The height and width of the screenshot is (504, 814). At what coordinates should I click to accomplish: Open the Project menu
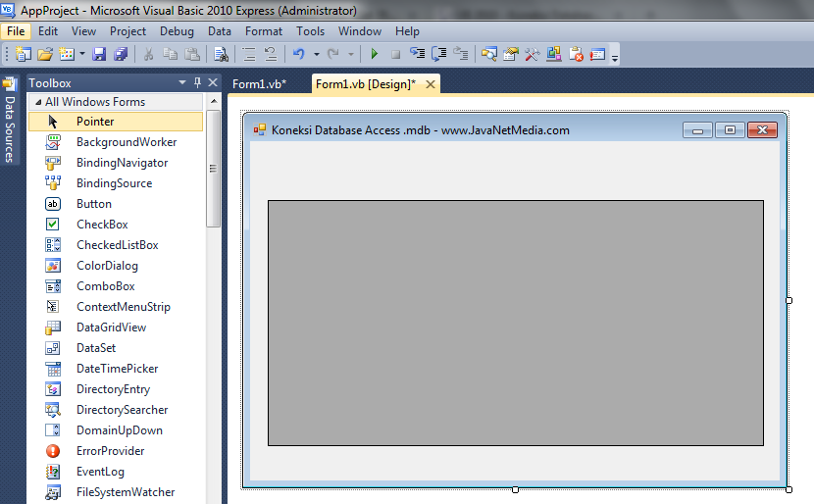tap(127, 31)
